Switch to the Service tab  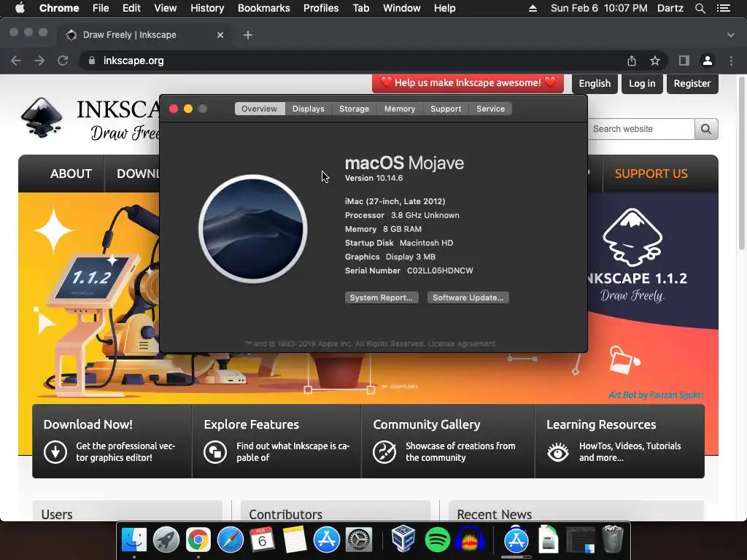pos(491,109)
